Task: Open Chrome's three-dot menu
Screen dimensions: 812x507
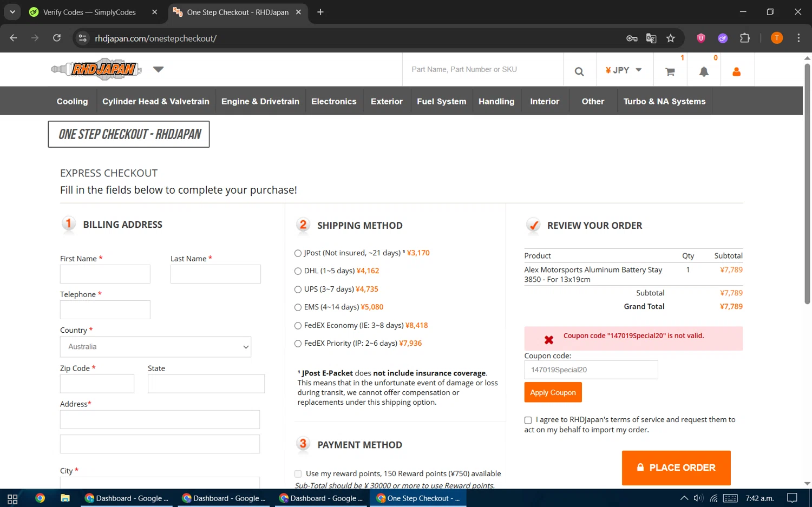Action: pos(798,38)
